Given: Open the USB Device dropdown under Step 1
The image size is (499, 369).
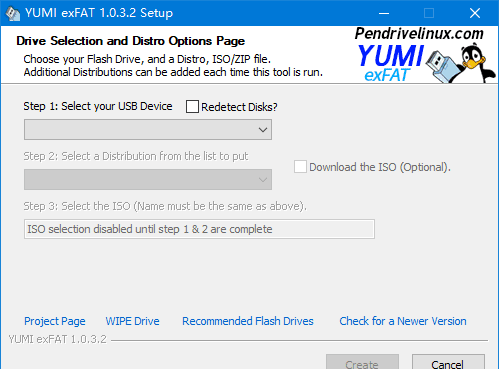Looking at the screenshot, I should (x=148, y=130).
